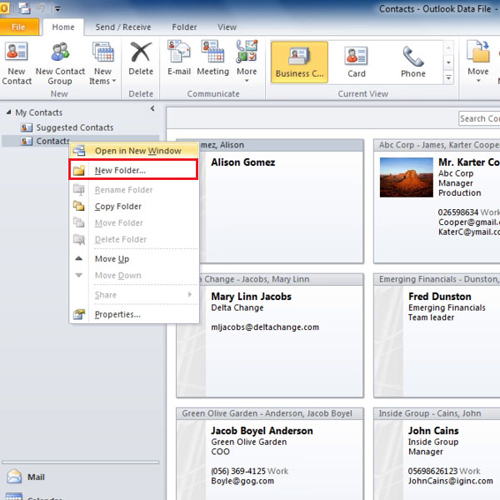Open Customize Quick Access Toolbar dropdown
This screenshot has height=500, width=500.
pos(58,9)
